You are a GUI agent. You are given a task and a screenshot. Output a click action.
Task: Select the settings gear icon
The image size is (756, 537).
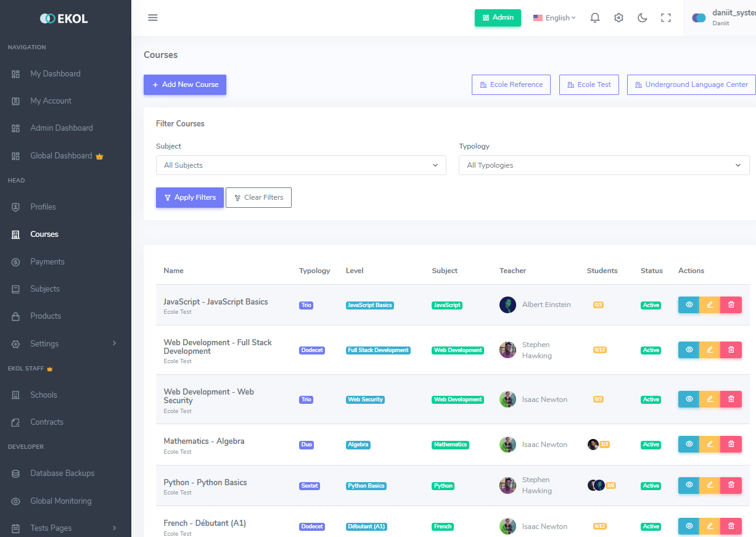coord(618,17)
